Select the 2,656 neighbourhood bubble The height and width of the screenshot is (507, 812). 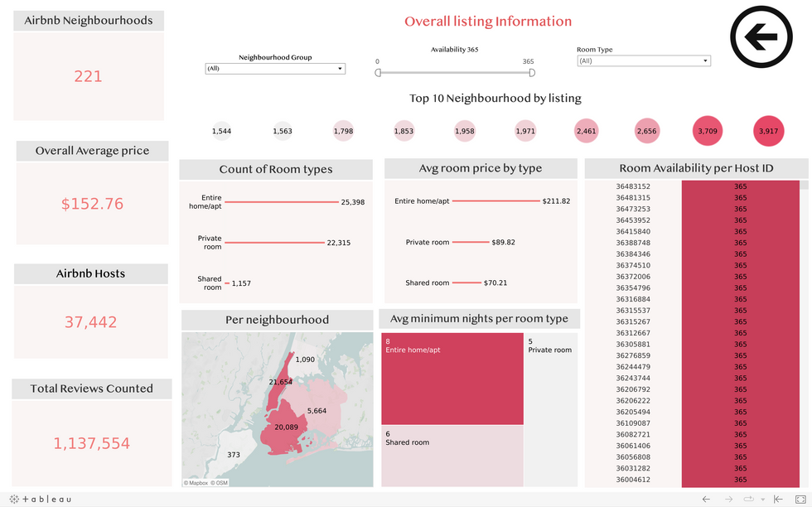647,131
